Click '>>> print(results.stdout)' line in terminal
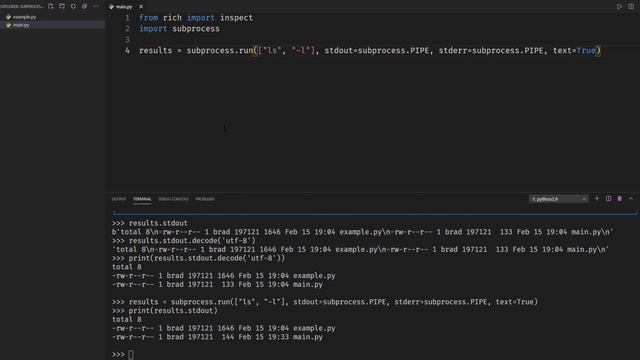Screen dimensions: 640x360 click(164, 311)
